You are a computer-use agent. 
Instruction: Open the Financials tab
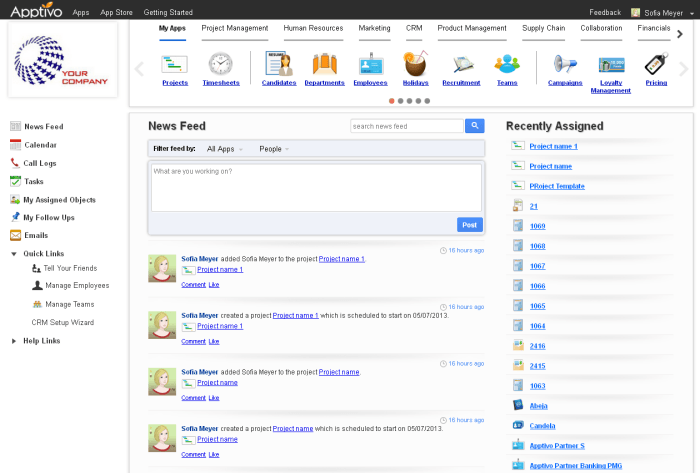654,28
